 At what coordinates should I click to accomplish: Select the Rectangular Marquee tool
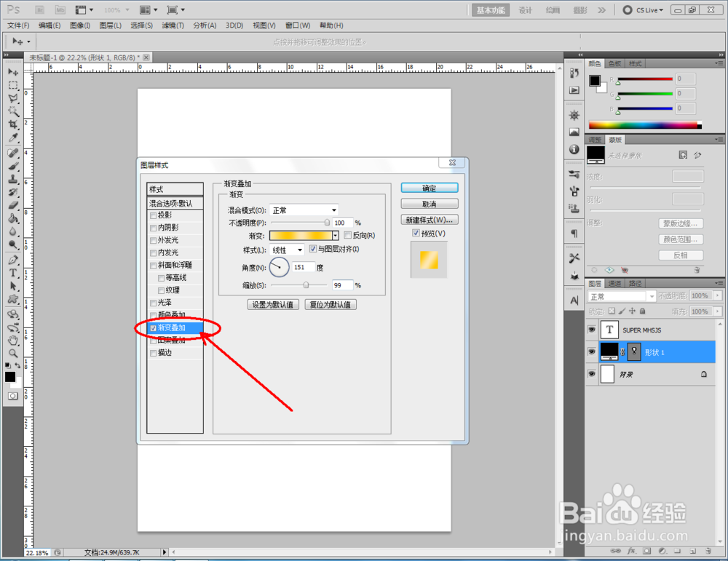pyautogui.click(x=13, y=85)
